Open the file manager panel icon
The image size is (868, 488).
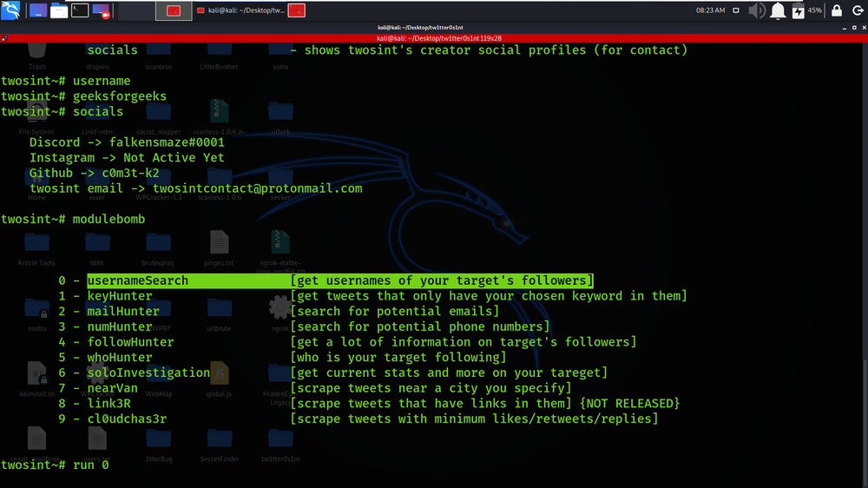click(59, 10)
